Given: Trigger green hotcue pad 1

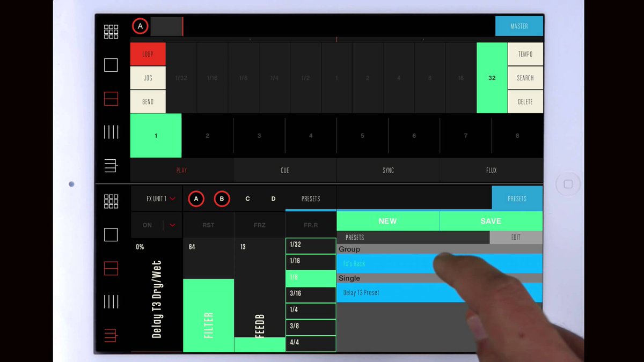Looking at the screenshot, I should coord(156,136).
